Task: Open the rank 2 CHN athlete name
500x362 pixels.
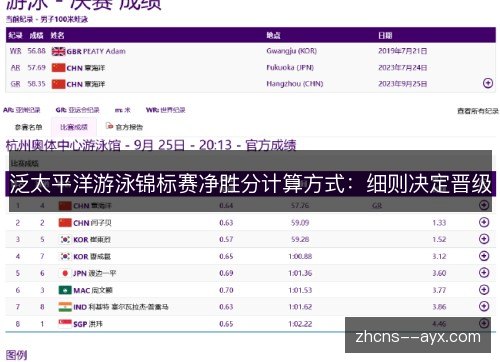Action: pos(92,223)
